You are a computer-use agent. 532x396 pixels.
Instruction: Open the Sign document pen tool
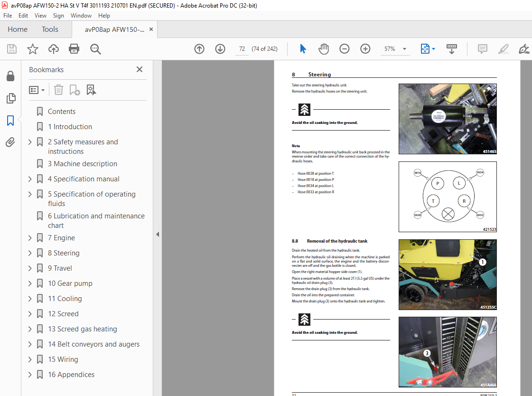click(x=524, y=49)
